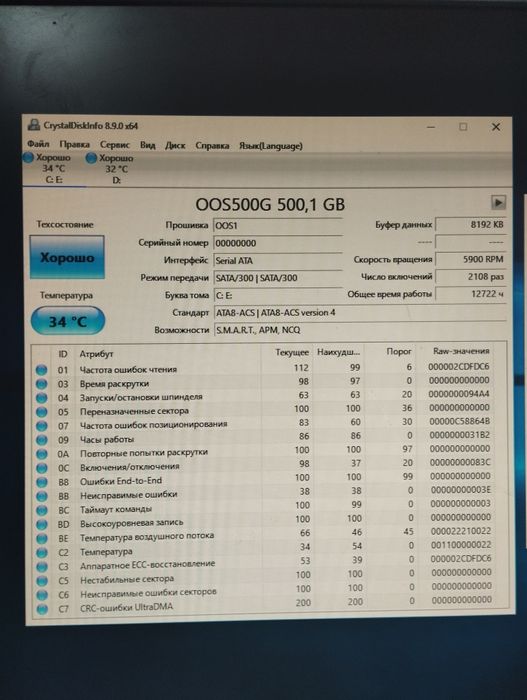The width and height of the screenshot is (527, 700).
Task: Click raw value 001100000022
Action: coord(461,545)
